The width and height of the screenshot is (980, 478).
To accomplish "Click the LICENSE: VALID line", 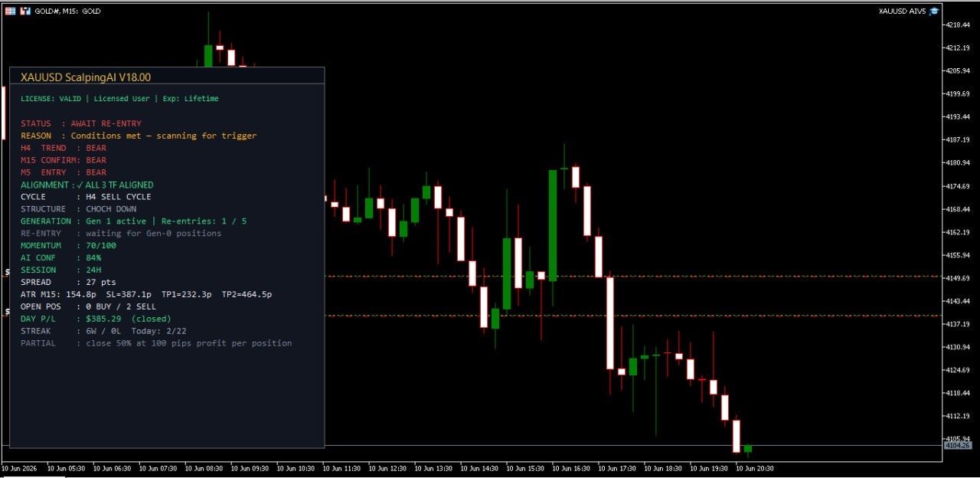I will (x=119, y=99).
